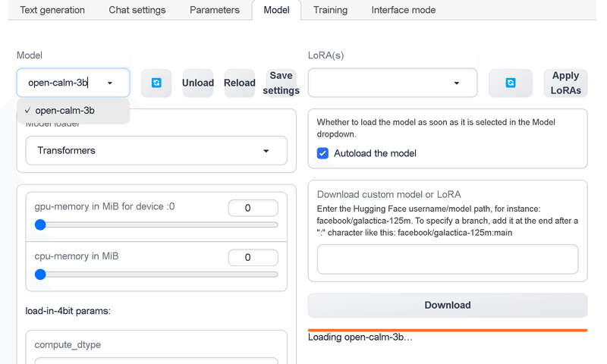Click the Loading open-calm-3b status text
The height and width of the screenshot is (364, 607).
(360, 337)
